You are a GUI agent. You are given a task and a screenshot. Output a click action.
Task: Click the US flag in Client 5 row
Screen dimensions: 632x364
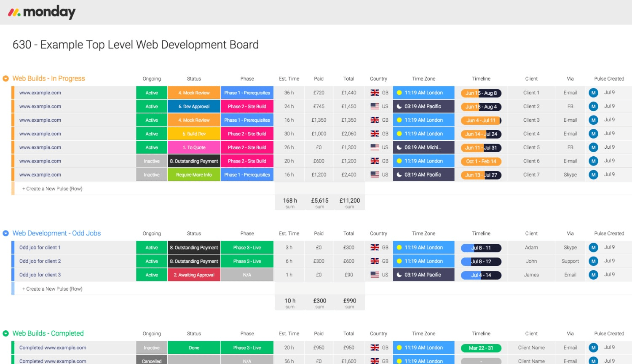tap(375, 147)
